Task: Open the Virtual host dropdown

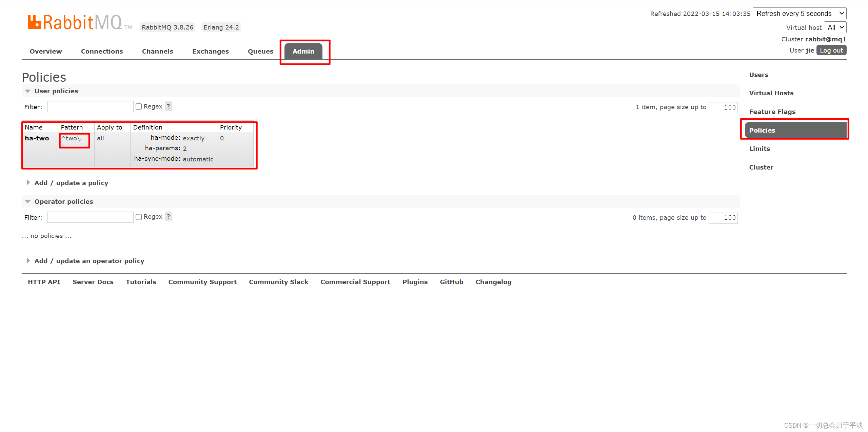Action: click(835, 27)
